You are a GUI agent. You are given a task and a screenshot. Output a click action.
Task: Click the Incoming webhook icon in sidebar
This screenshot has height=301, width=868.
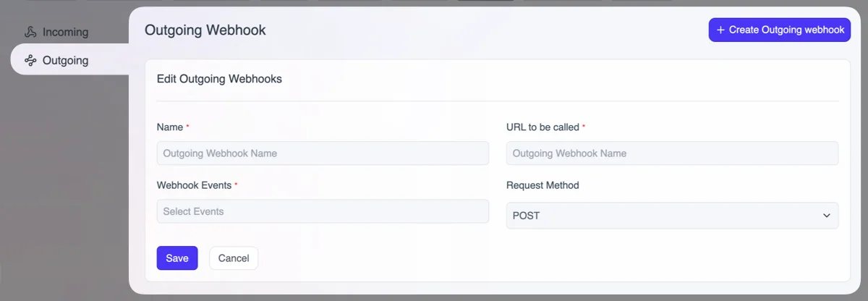30,32
